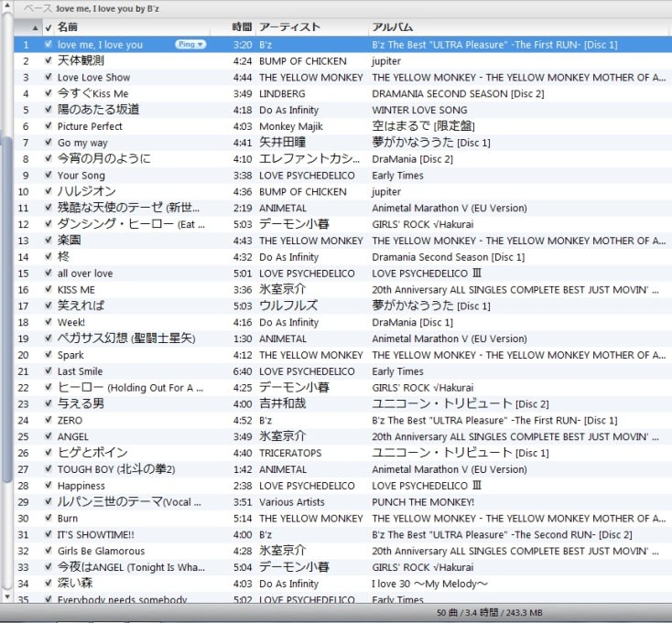Click album LOVE PSYCHEDELICO Ⅲ on row 15

point(427,274)
